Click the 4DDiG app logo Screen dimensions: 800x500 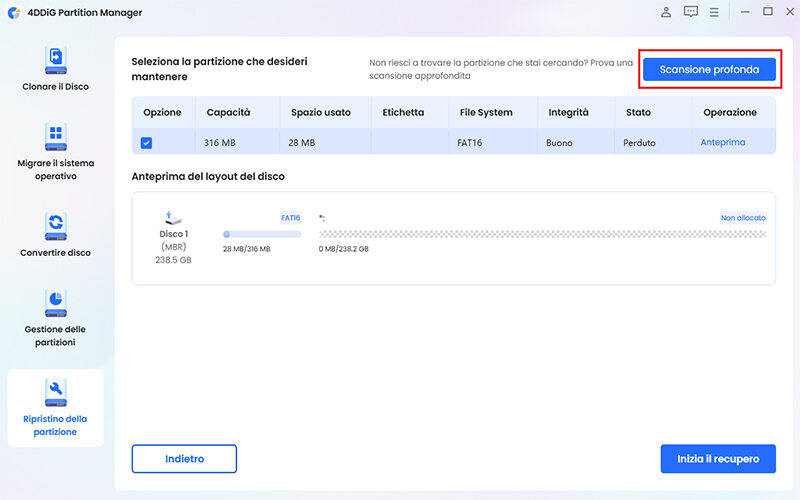pyautogui.click(x=13, y=13)
